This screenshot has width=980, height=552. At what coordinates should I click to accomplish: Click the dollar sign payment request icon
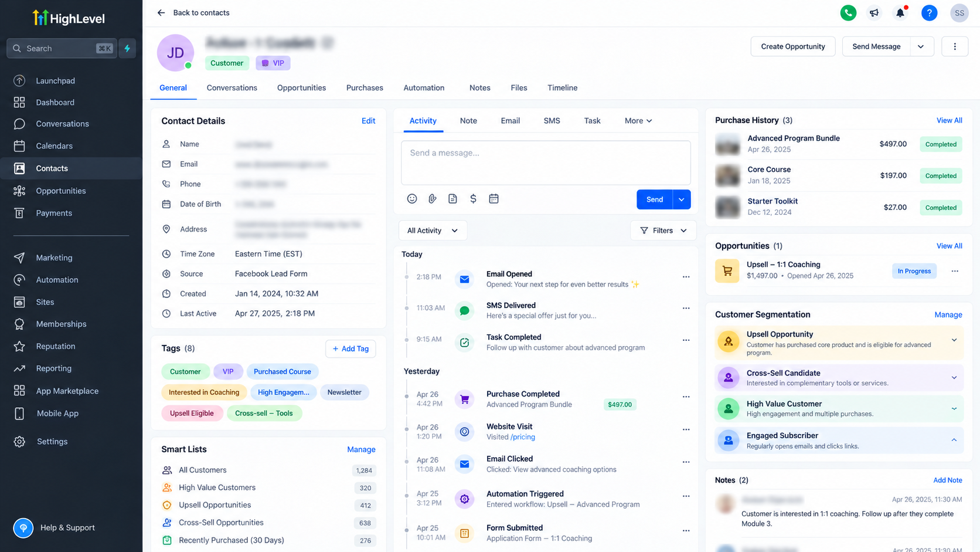pyautogui.click(x=473, y=199)
